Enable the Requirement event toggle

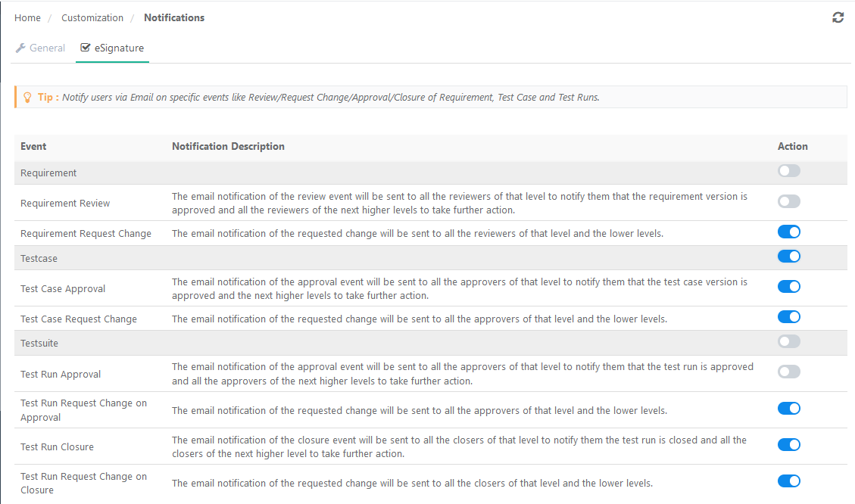(x=788, y=170)
